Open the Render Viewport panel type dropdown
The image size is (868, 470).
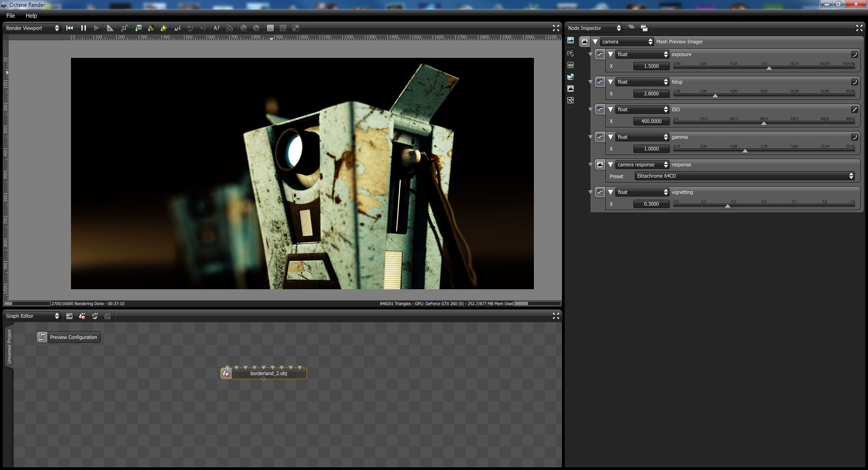coord(32,28)
